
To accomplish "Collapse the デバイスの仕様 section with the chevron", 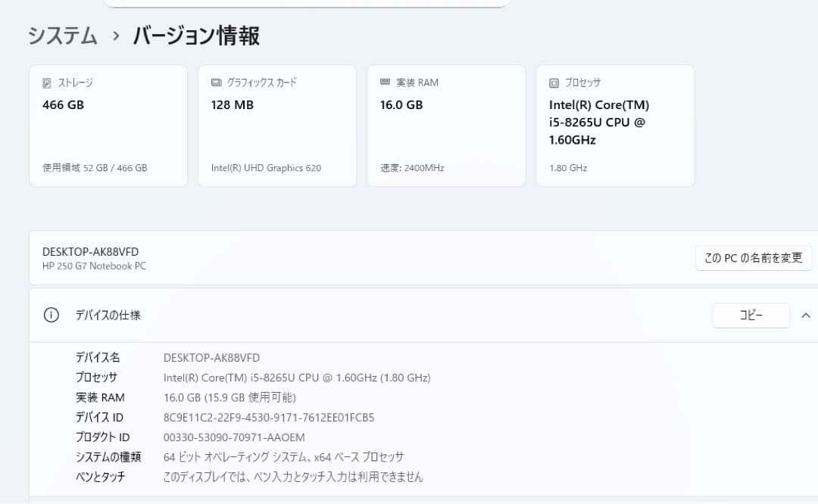I will click(805, 315).
